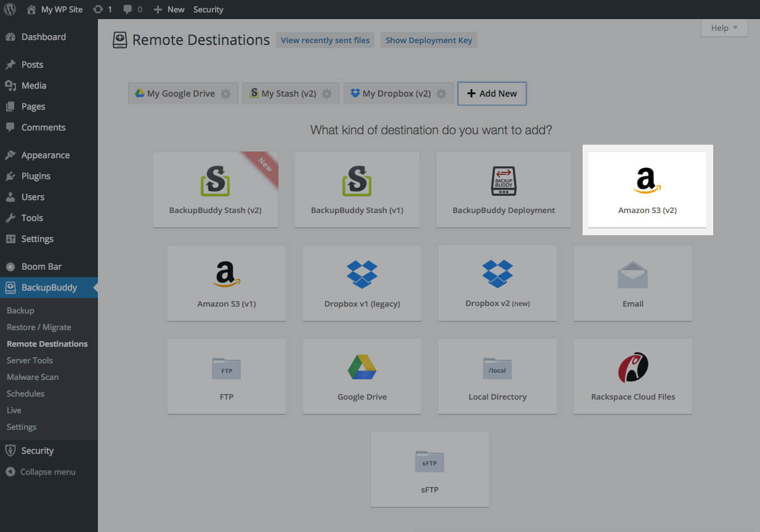Open Restore / Migrate submenu link
This screenshot has width=760, height=532.
coord(39,327)
